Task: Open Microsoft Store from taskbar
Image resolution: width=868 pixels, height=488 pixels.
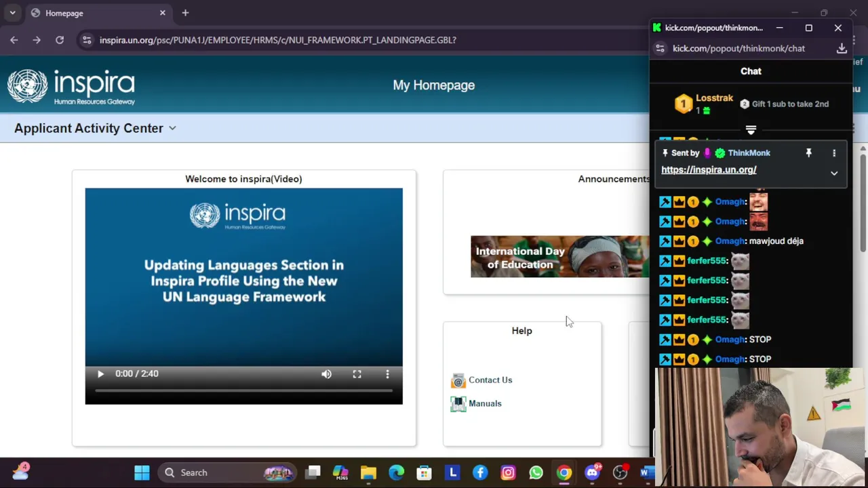Action: pos(424,472)
